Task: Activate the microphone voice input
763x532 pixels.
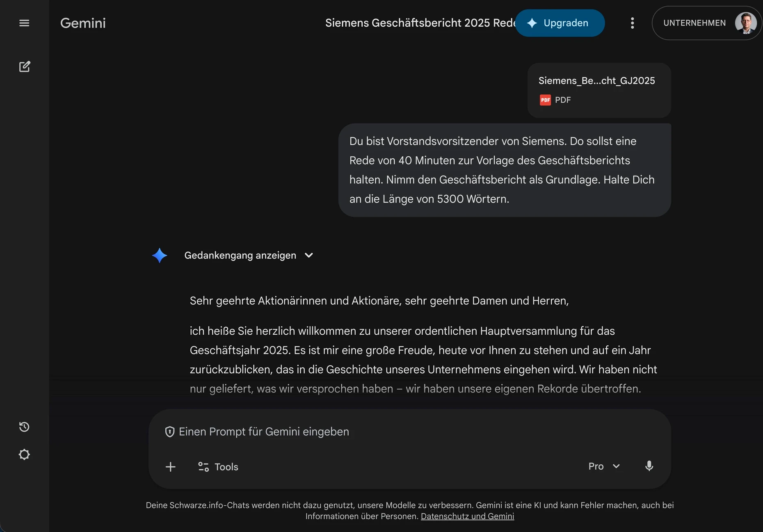Action: click(649, 466)
